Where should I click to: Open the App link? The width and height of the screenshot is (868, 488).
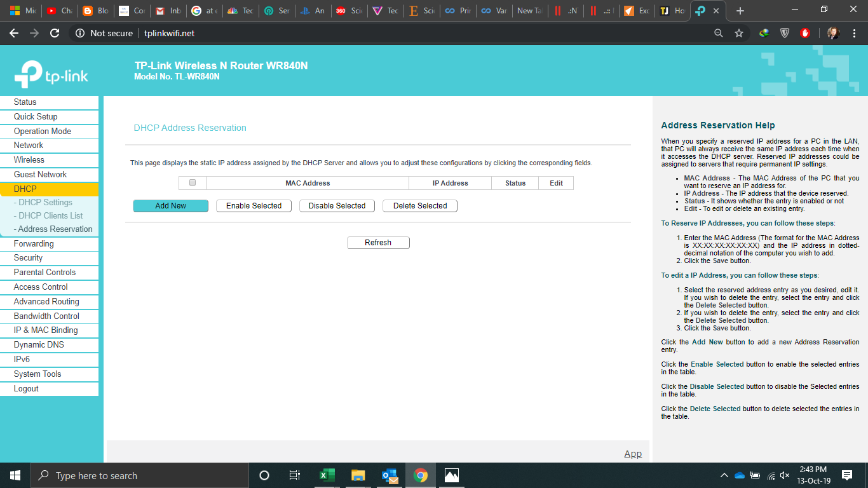coord(633,454)
